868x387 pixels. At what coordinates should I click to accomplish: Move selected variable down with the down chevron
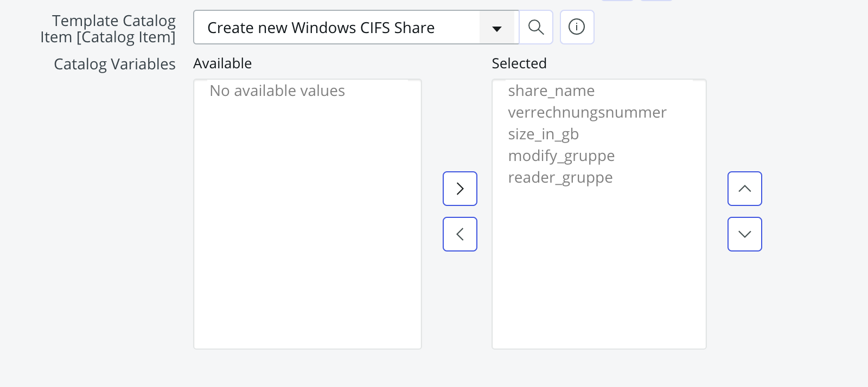(744, 234)
